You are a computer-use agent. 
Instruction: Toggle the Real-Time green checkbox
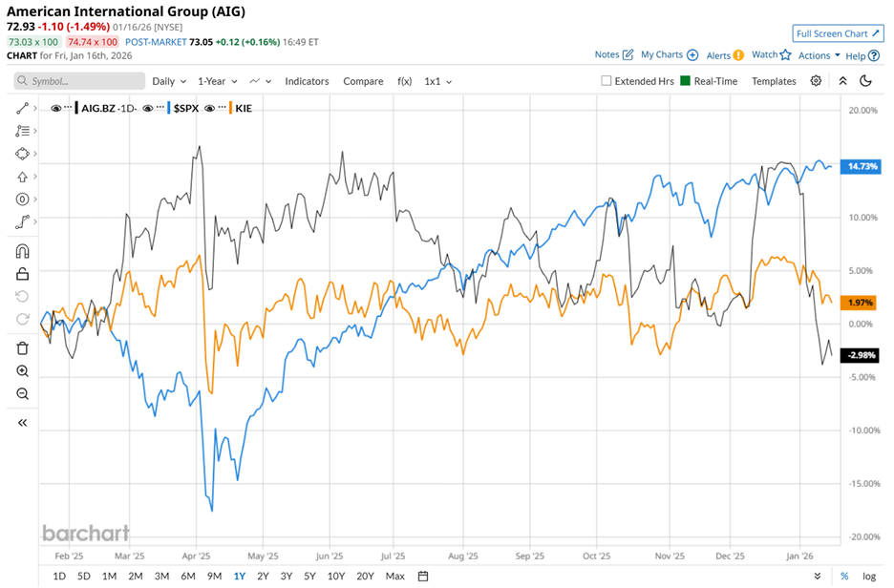[x=685, y=81]
